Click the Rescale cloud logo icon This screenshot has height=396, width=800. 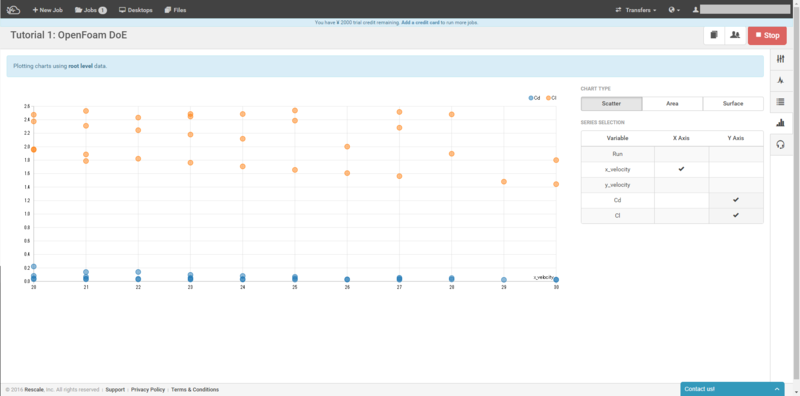13,10
